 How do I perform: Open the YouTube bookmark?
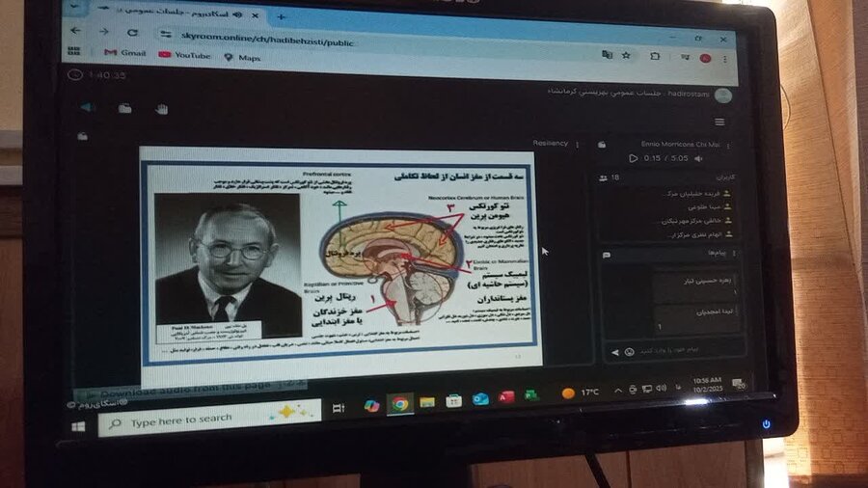pyautogui.click(x=184, y=55)
